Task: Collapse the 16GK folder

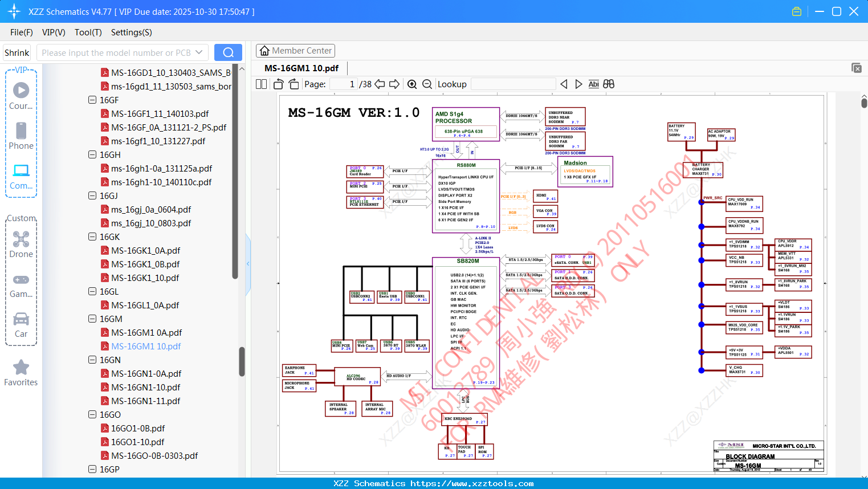Action: point(92,237)
